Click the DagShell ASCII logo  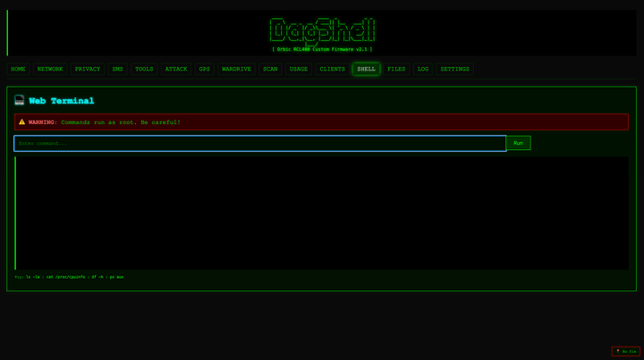322,30
